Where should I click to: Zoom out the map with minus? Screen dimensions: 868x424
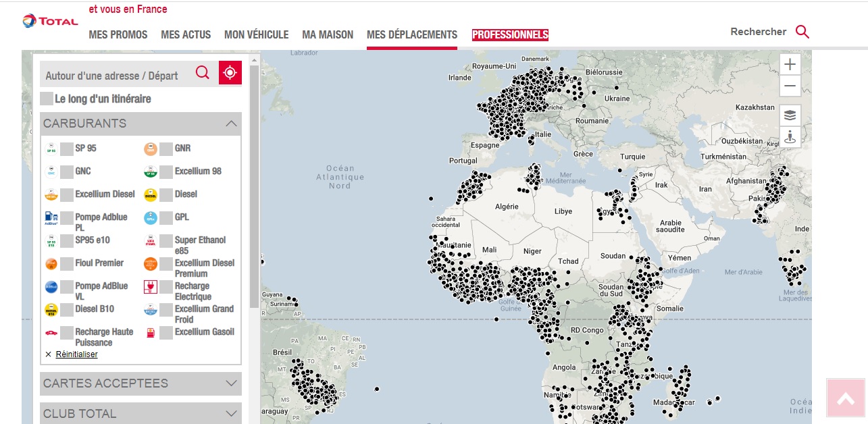coord(790,86)
